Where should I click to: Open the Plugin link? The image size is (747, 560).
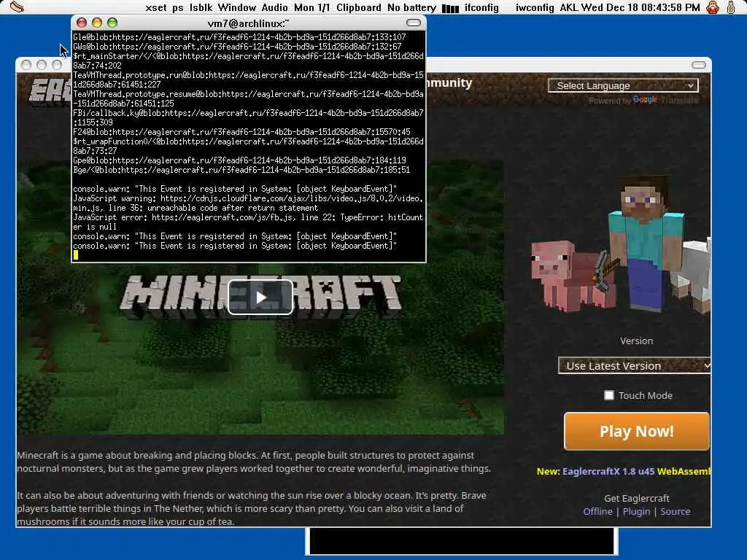(636, 511)
